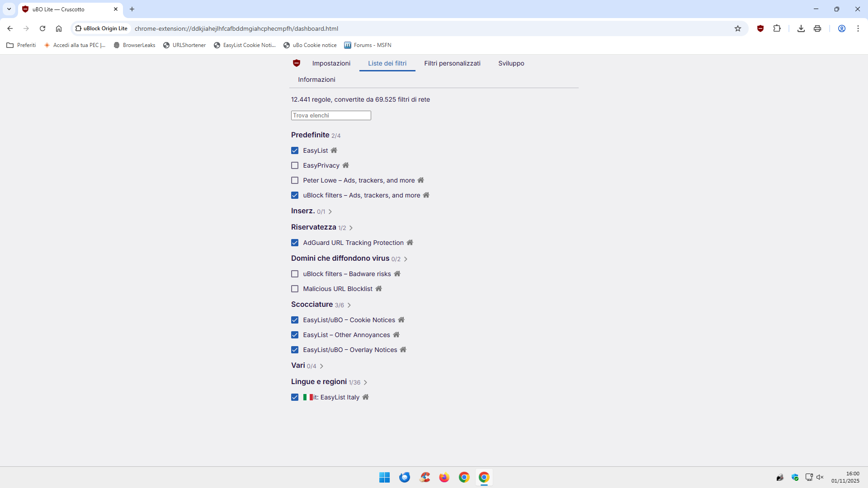Viewport: 868px width, 488px height.
Task: Open uBlock filters Ads home icon
Action: (426, 195)
